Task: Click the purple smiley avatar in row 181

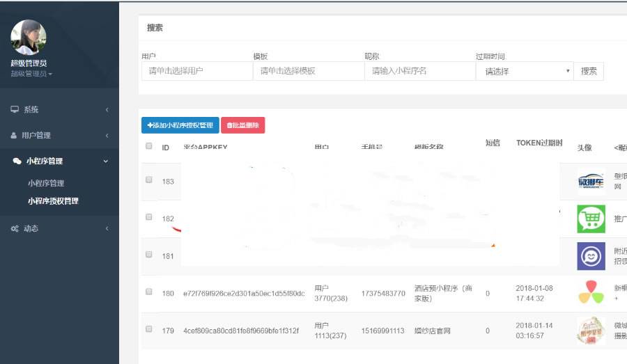Action: 591,255
